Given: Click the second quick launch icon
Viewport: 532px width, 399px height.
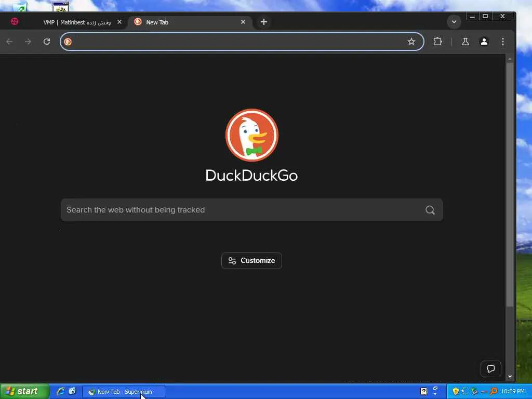Looking at the screenshot, I should [72, 392].
